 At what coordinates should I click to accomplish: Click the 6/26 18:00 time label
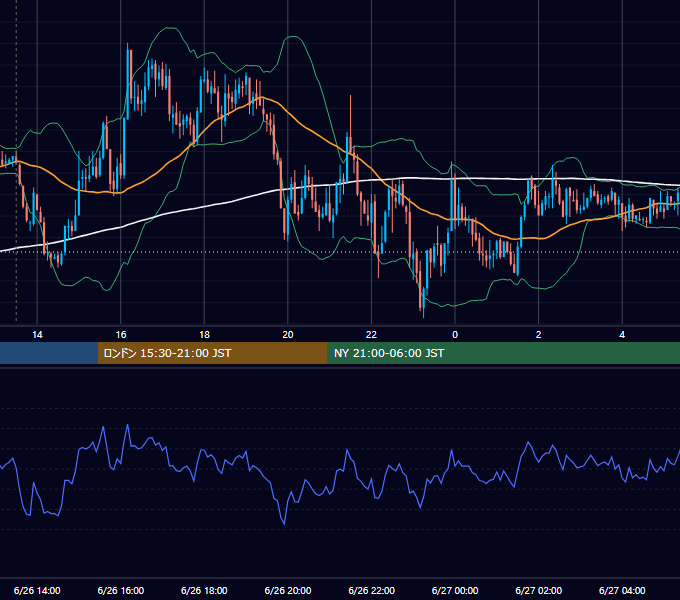tap(204, 590)
